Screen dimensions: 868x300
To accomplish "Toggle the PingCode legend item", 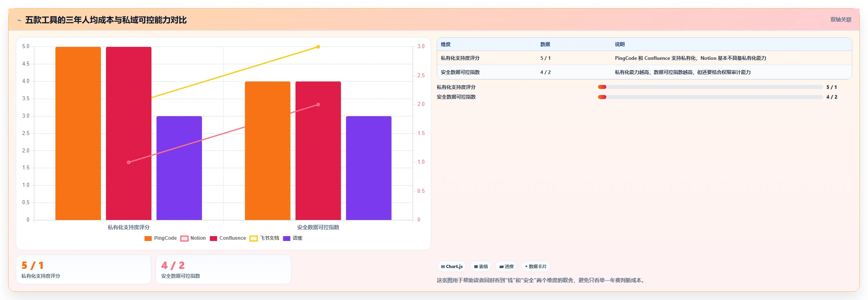I will [160, 238].
